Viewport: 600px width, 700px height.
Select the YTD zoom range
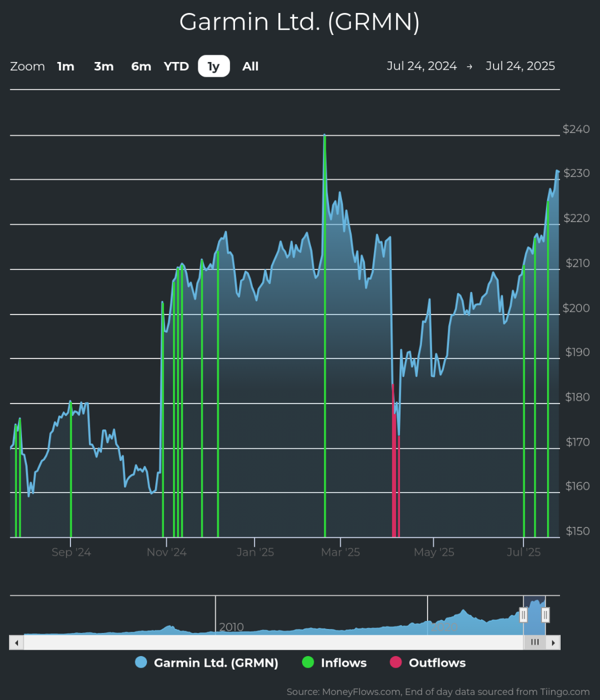pyautogui.click(x=176, y=67)
